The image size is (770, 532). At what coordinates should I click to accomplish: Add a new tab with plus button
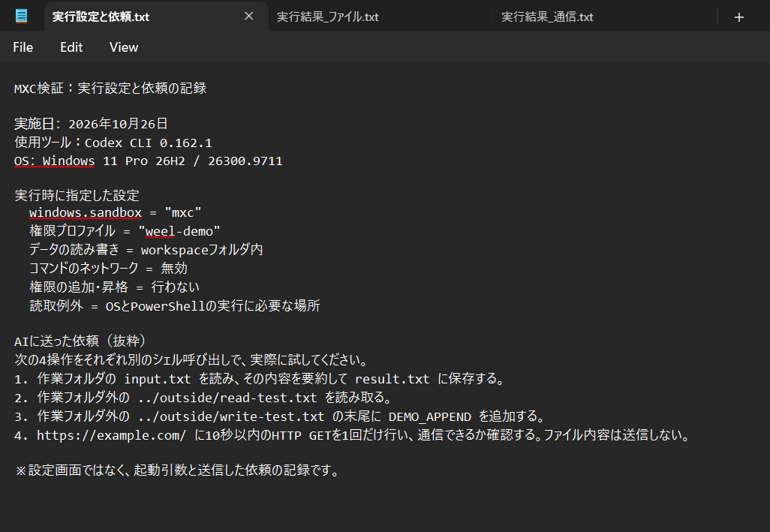(739, 17)
